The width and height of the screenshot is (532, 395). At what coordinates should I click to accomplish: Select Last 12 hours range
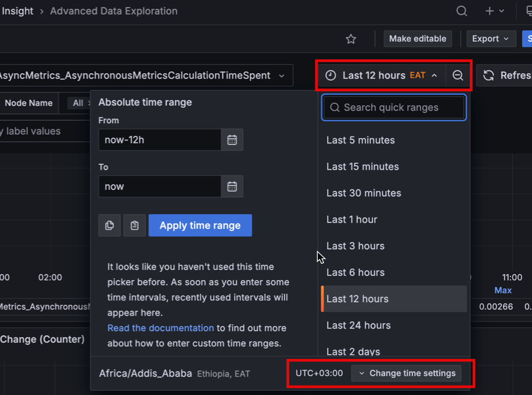pos(394,299)
